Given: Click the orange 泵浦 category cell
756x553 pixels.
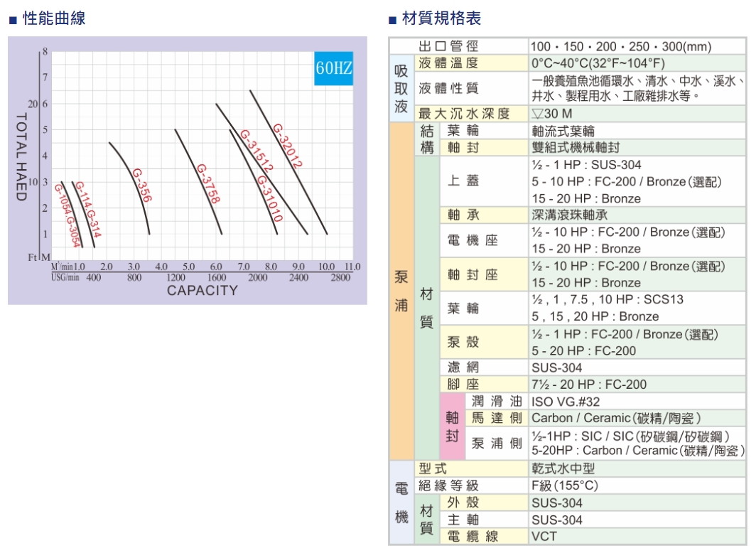Looking at the screenshot, I should 401,291.
